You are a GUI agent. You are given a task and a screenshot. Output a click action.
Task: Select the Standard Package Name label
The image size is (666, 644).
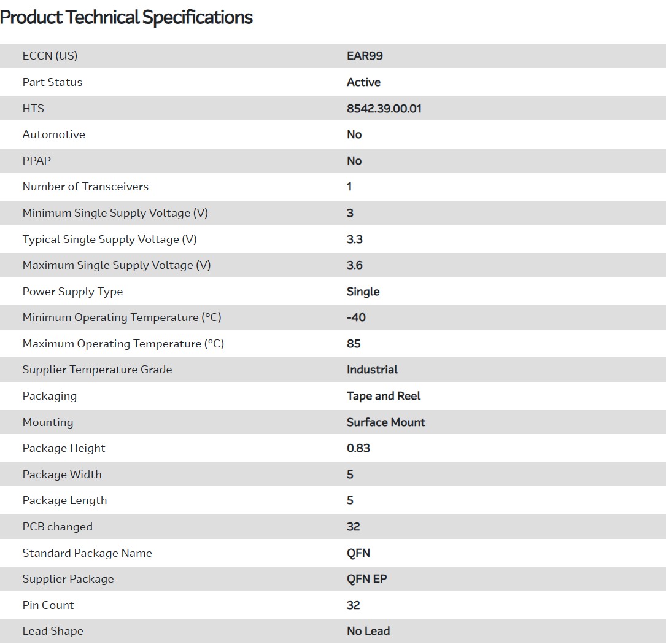point(87,553)
